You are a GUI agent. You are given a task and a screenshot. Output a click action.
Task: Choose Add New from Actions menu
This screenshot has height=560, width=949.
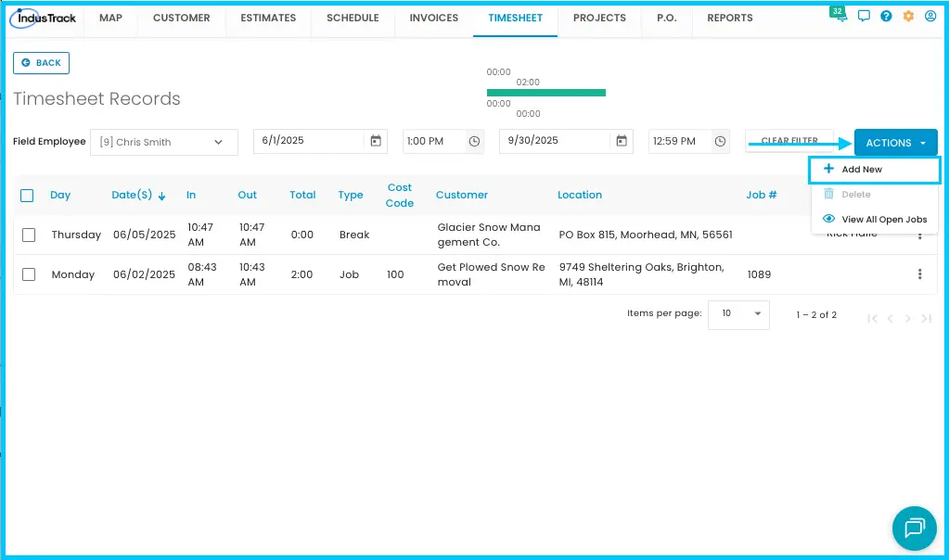pyautogui.click(x=875, y=170)
